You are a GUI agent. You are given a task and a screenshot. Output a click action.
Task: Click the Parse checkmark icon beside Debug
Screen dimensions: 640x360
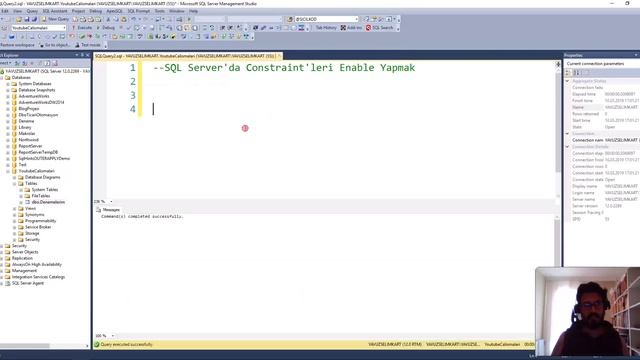[x=128, y=28]
